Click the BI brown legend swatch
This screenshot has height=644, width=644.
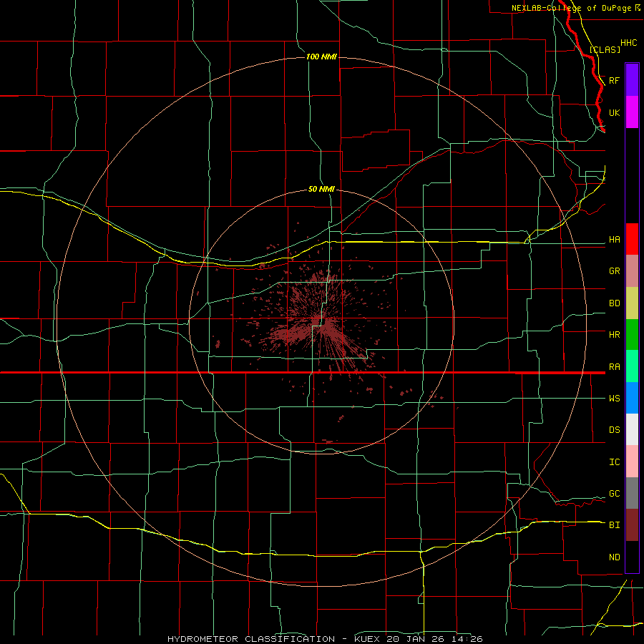point(632,525)
